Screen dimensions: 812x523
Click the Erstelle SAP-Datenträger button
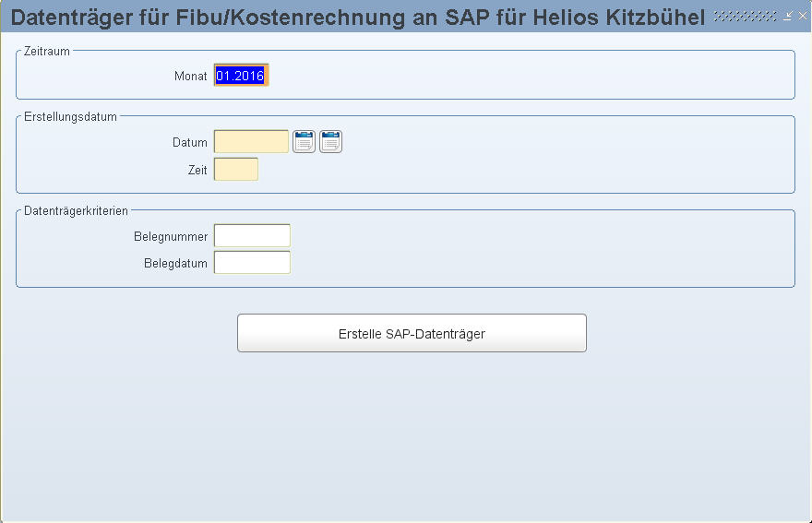click(x=412, y=333)
